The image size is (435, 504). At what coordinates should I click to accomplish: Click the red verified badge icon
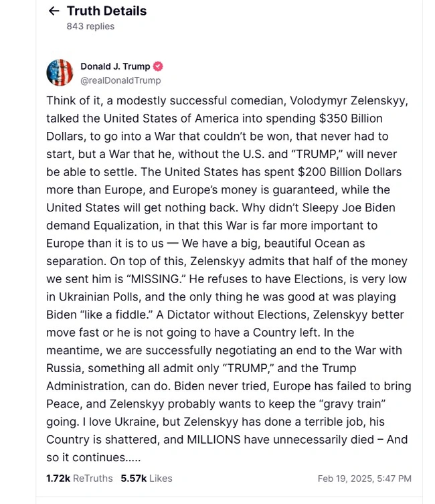158,66
